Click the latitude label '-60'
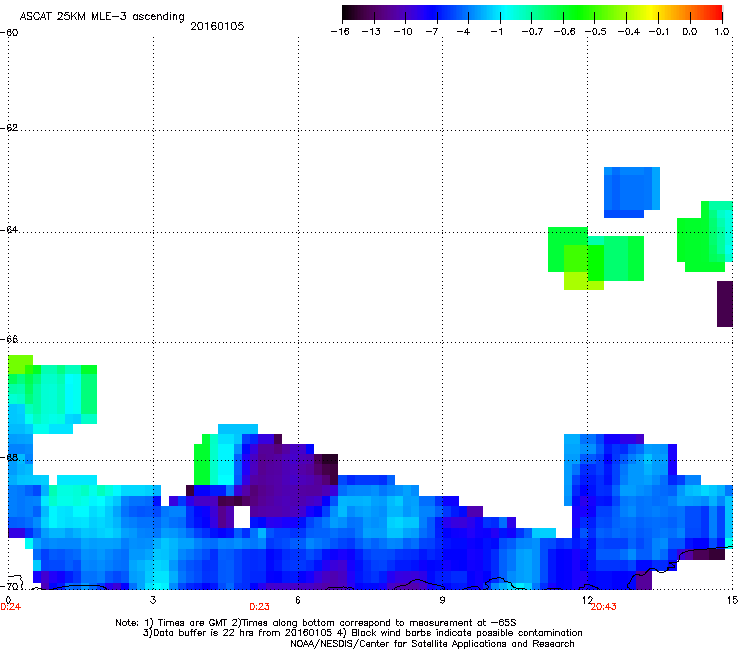This screenshot has width=740, height=650. point(9,33)
